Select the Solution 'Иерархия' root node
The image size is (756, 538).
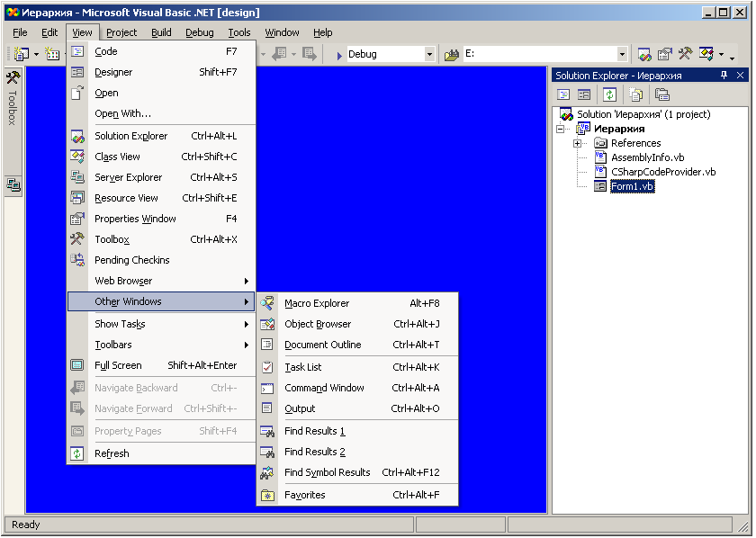(x=643, y=114)
